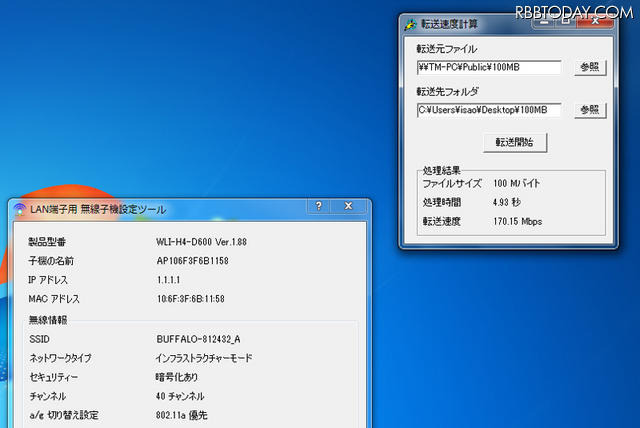
Task: Close the 転送速度計算 window
Action: (x=595, y=21)
